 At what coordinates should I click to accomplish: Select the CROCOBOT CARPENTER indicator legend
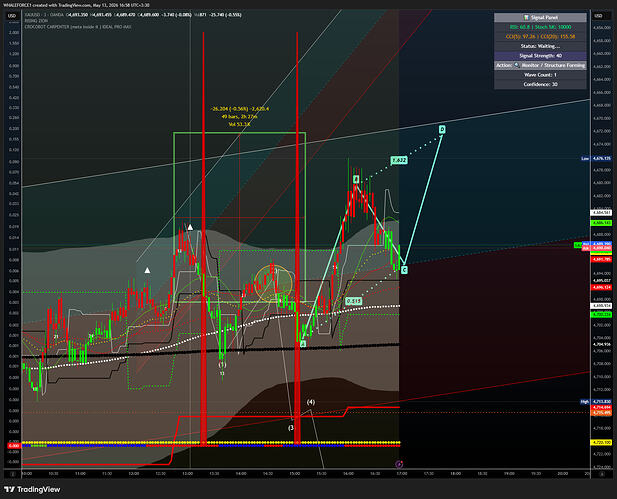[x=78, y=27]
